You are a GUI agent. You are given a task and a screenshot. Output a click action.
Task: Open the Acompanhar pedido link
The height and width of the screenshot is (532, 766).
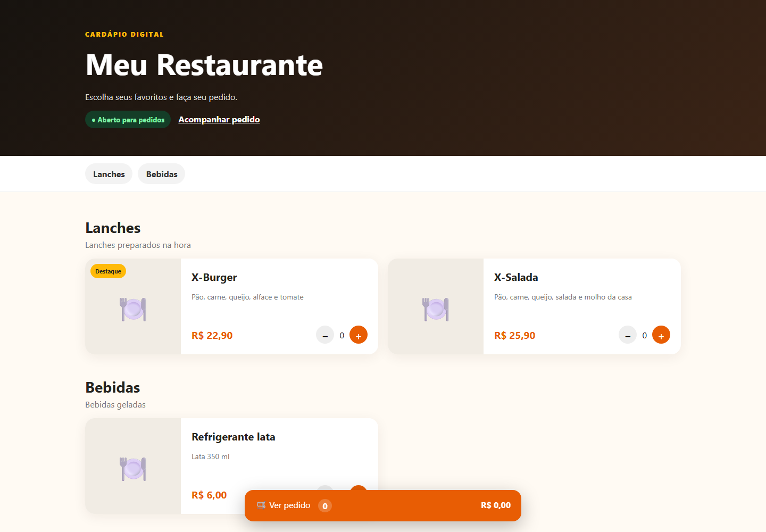coord(219,119)
